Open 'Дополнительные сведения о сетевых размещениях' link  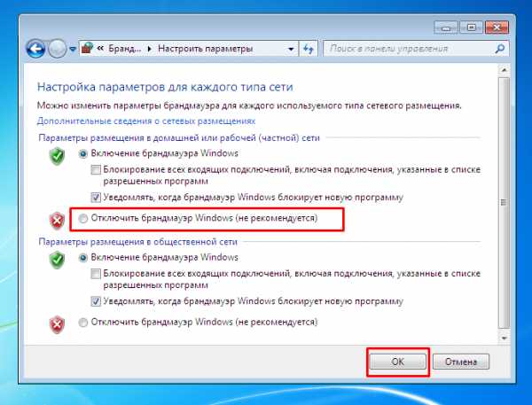[145, 121]
